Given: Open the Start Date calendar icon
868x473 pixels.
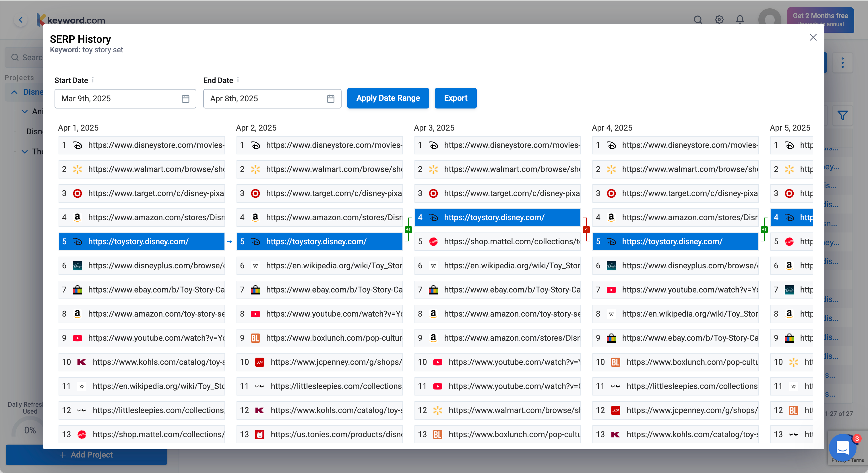Looking at the screenshot, I should point(185,99).
